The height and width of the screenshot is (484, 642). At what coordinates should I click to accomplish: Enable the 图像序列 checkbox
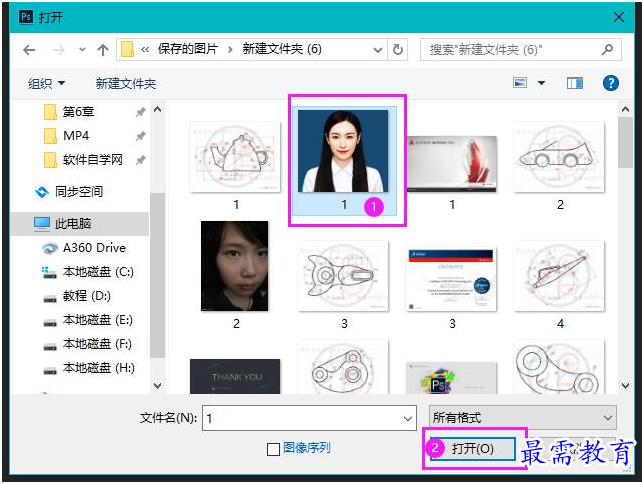point(273,449)
